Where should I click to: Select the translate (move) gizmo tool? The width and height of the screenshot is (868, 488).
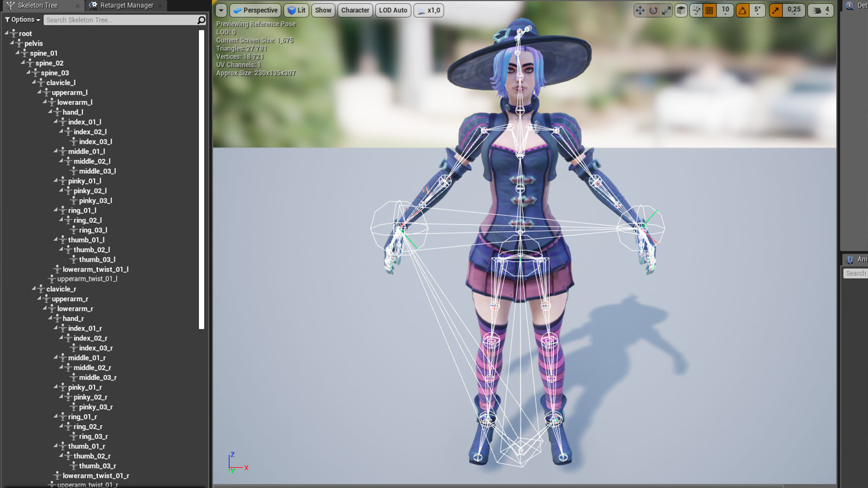click(640, 10)
